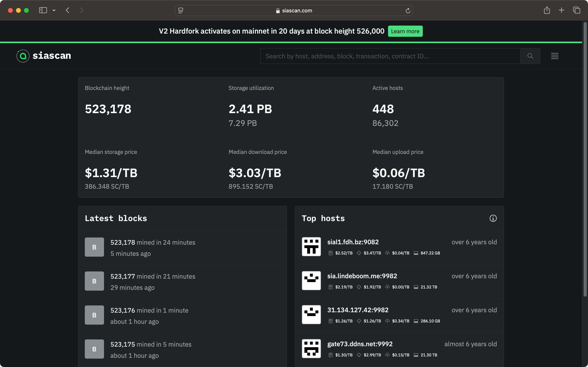Open host link sia.lindeboom.me:9982

pyautogui.click(x=362, y=276)
